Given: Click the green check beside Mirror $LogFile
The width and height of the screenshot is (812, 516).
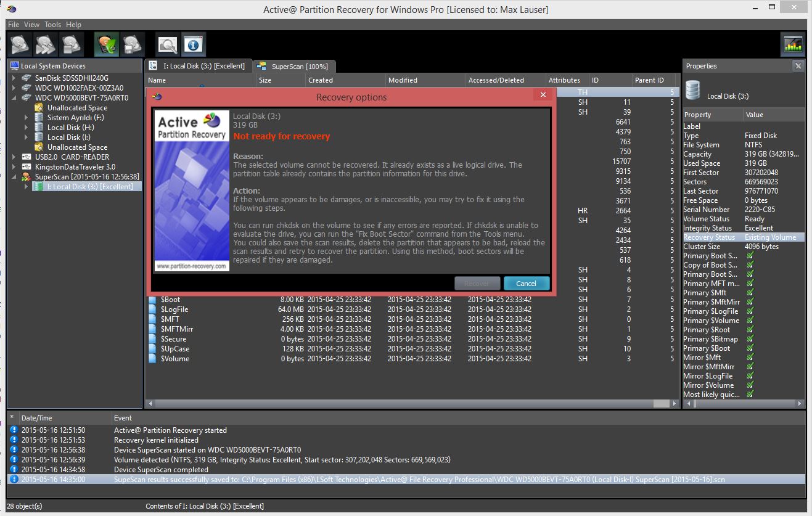Looking at the screenshot, I should pos(750,376).
